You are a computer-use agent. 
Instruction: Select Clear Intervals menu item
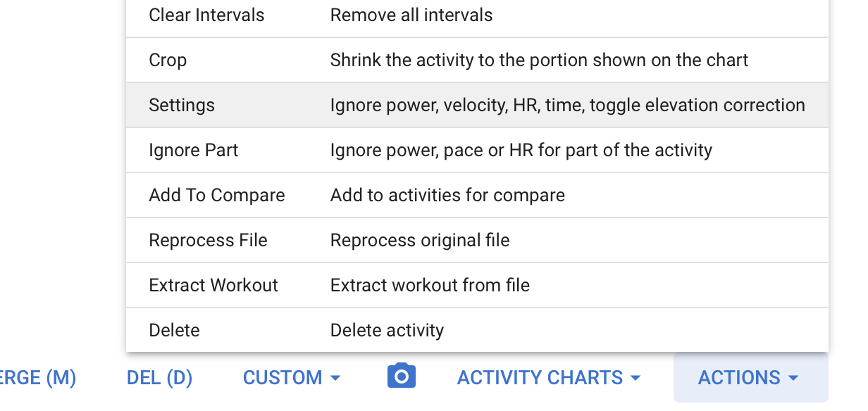coord(206,15)
